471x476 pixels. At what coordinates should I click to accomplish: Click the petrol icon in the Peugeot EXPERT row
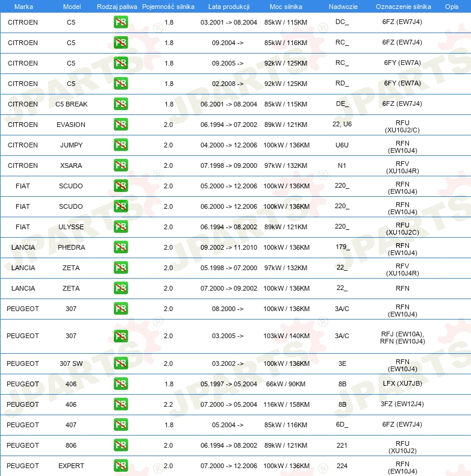[121, 466]
